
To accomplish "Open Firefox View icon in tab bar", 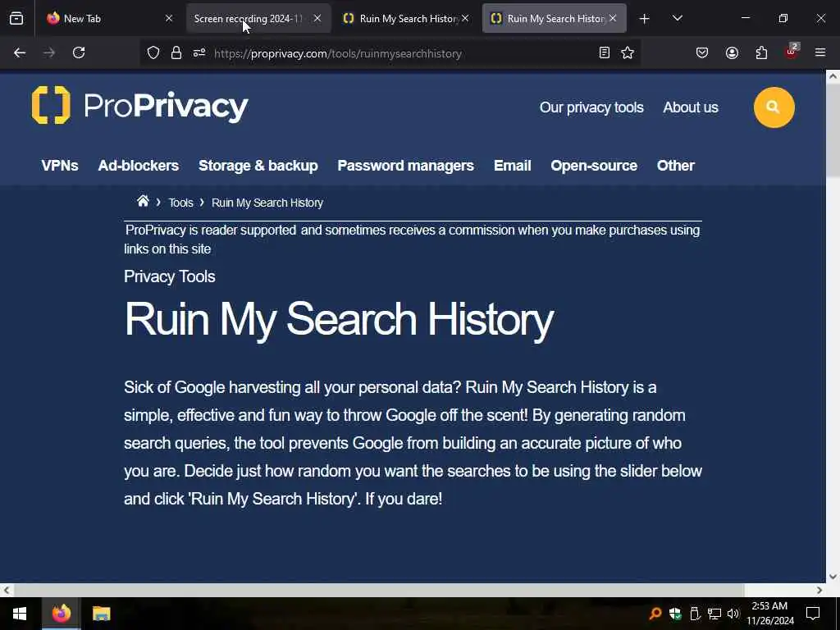I will click(x=16, y=18).
